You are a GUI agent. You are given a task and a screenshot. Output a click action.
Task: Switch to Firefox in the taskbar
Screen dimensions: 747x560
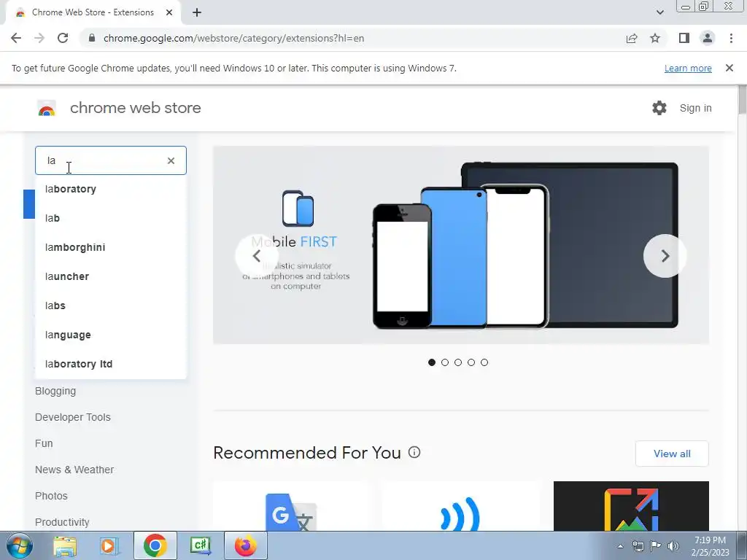(245, 545)
